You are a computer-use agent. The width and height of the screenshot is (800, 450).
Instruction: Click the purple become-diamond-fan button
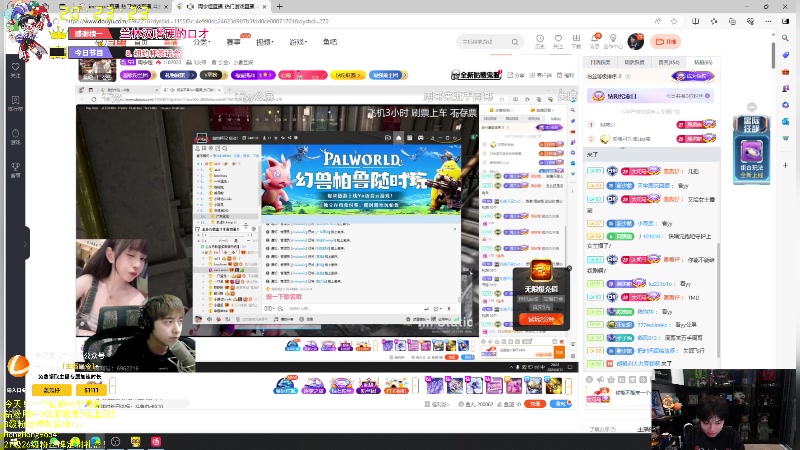click(x=693, y=77)
